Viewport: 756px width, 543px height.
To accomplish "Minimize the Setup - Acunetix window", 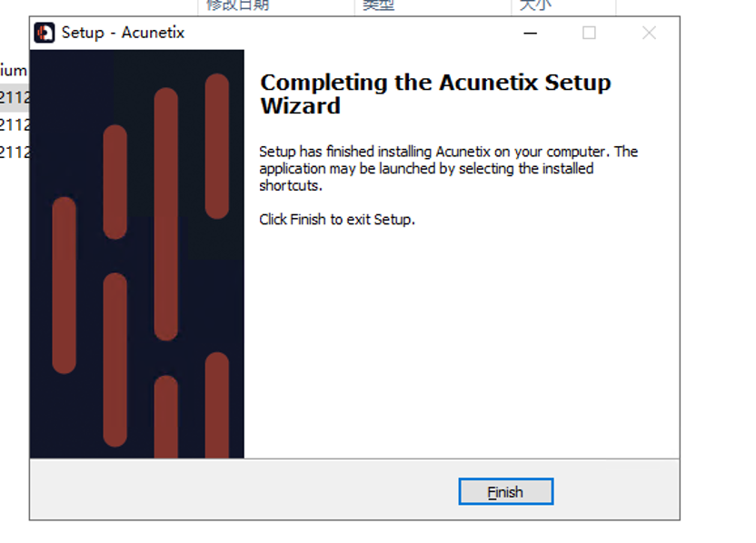I will [x=531, y=33].
